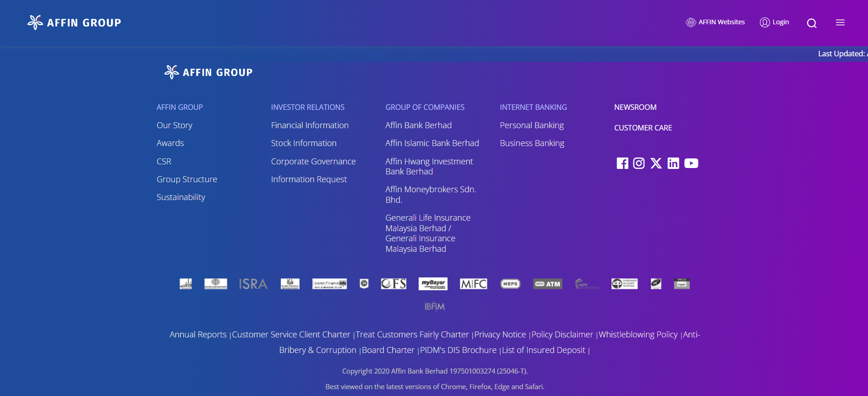Open the Sustainability link
Viewport: 868px width, 396px height.
click(x=181, y=197)
